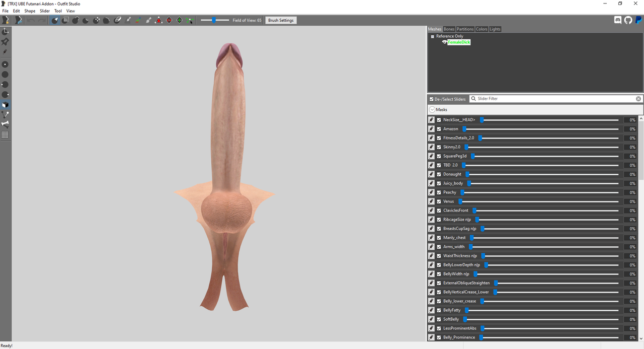The image size is (644, 349).
Task: Switch to the Partitions tab
Action: [465, 29]
